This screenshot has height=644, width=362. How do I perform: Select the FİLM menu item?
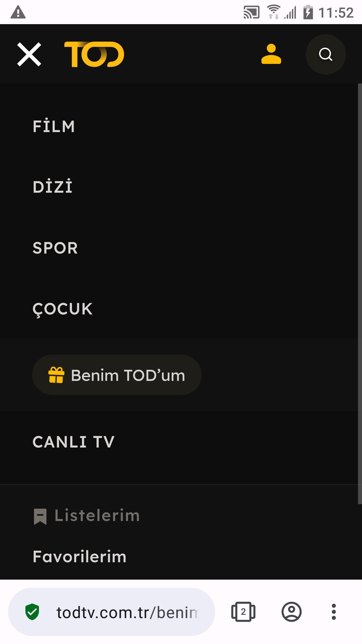pyautogui.click(x=54, y=126)
